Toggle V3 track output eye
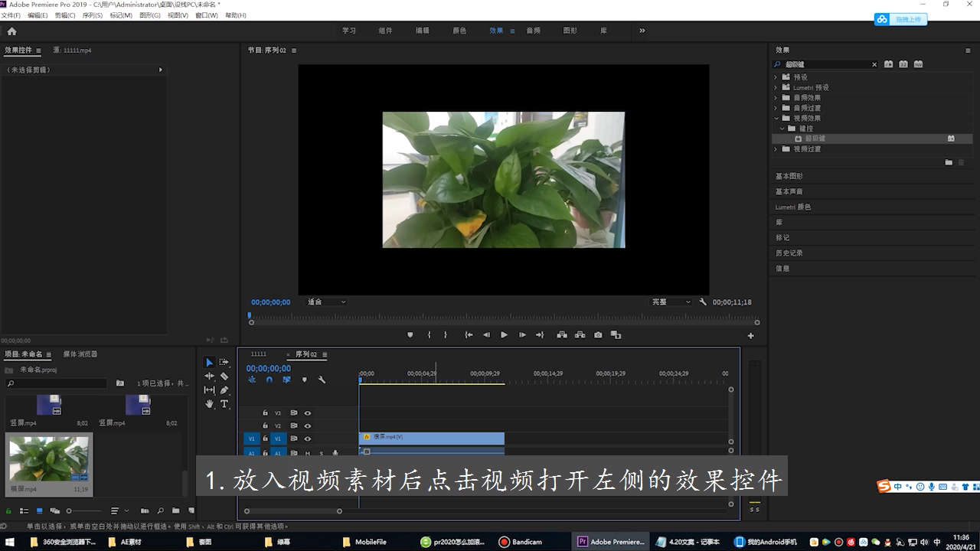Screen dimensions: 980x551 click(x=308, y=412)
